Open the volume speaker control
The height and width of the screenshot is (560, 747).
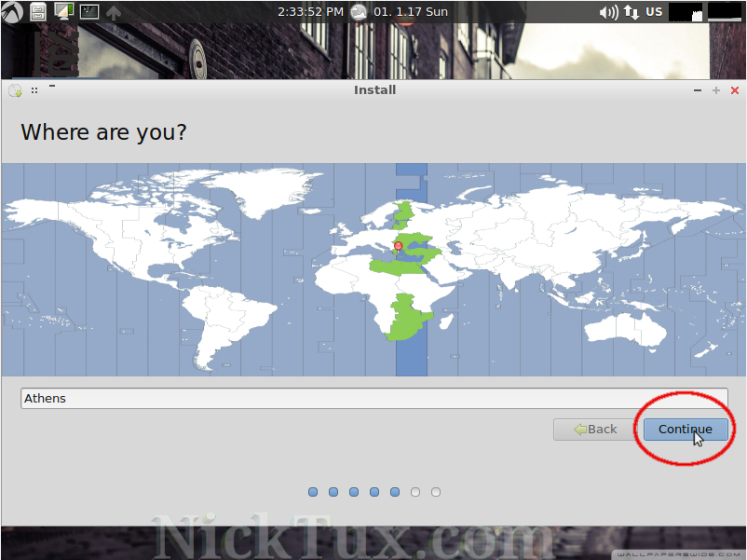click(x=608, y=12)
